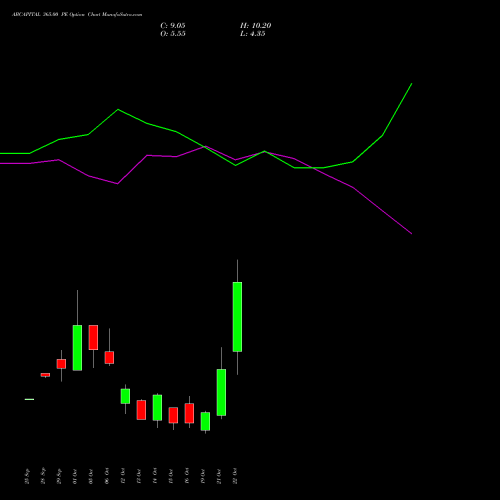Screen dimensions: 500x500
Task: Click the small green candle above 19 Oct
Action: 205,421
